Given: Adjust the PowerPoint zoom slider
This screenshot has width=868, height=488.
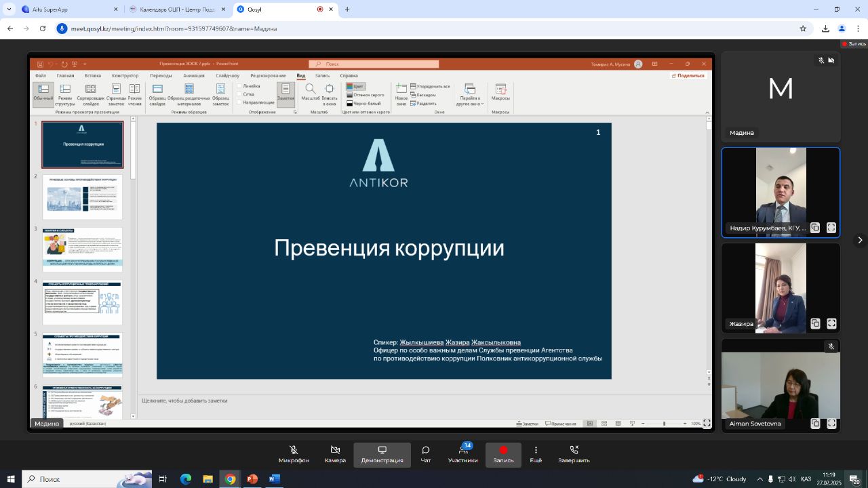Looking at the screenshot, I should coord(664,424).
